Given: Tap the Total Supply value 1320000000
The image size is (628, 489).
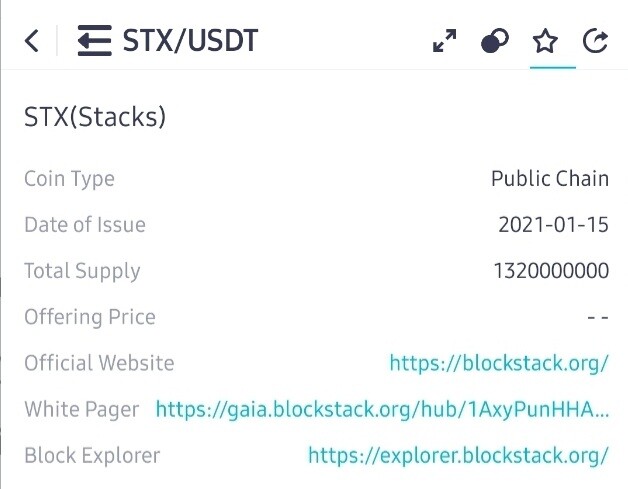Looking at the screenshot, I should click(552, 271).
